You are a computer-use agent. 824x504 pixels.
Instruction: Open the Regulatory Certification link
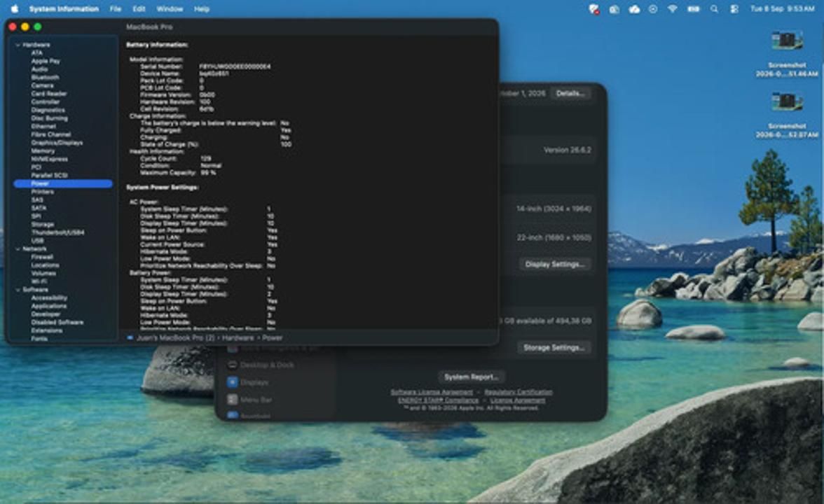click(519, 392)
